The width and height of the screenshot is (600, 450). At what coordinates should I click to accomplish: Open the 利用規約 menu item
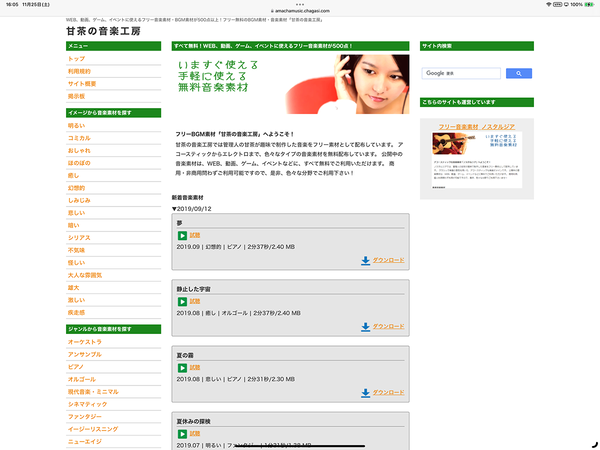[79, 72]
